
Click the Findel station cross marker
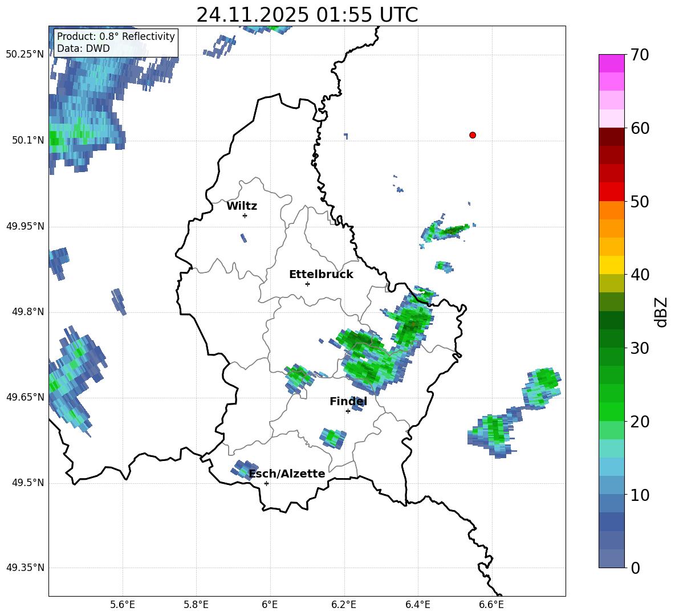[348, 411]
